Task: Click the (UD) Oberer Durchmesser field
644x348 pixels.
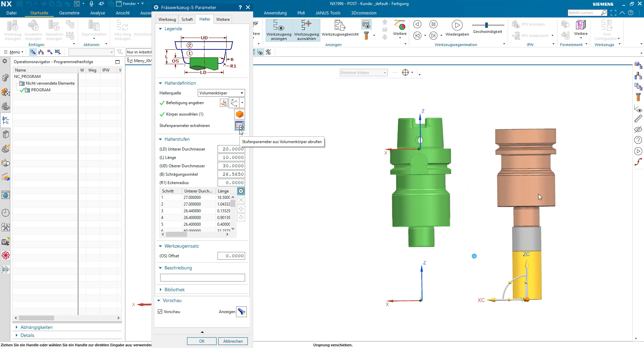Action: pyautogui.click(x=231, y=166)
